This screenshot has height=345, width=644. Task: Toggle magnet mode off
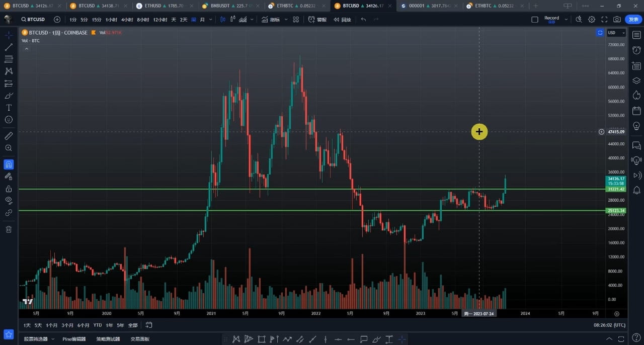[x=9, y=164]
